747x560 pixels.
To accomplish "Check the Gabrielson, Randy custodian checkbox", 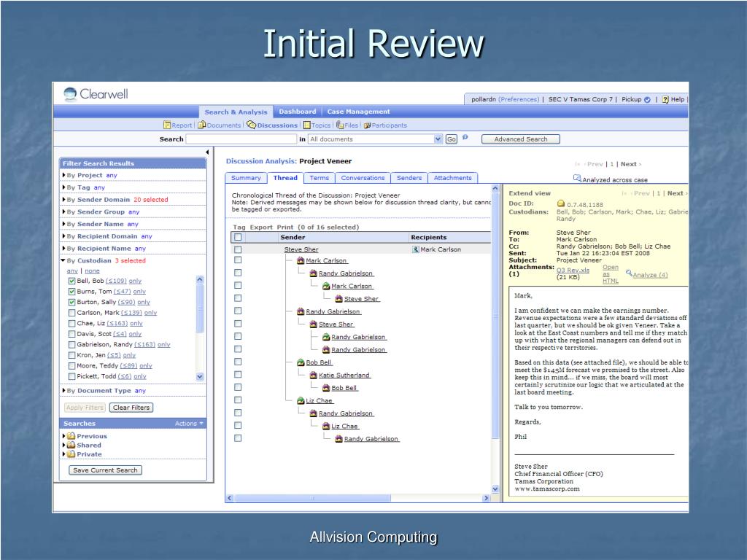I will click(x=72, y=345).
